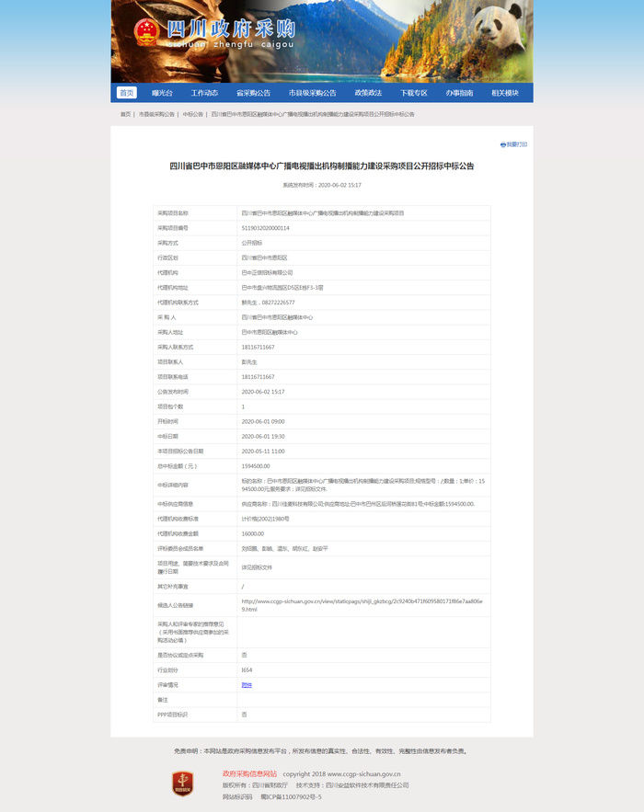Click the purchaser name in 采购人 row
Screen dimensions: 644x812
277,317
